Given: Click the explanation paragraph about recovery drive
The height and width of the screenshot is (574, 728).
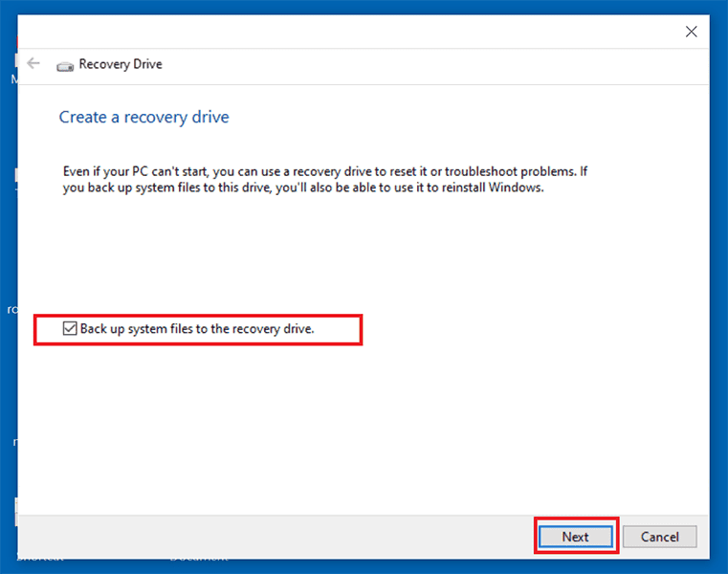Looking at the screenshot, I should 325,179.
